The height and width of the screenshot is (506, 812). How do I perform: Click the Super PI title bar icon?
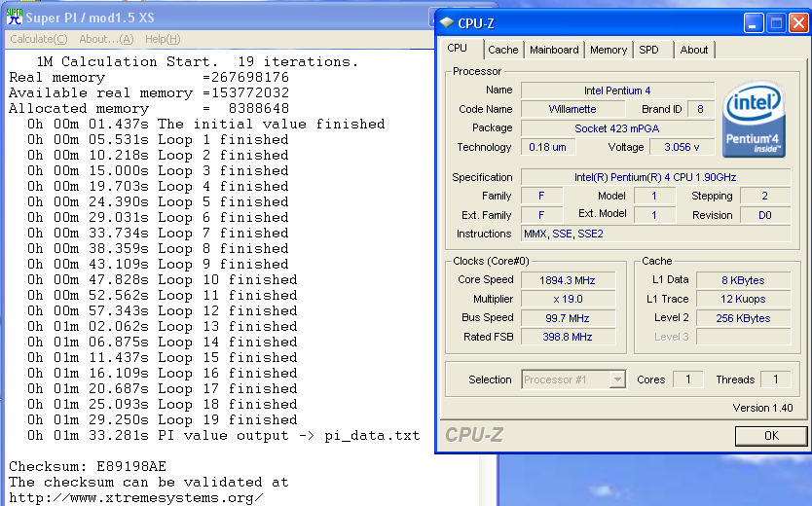pyautogui.click(x=14, y=18)
